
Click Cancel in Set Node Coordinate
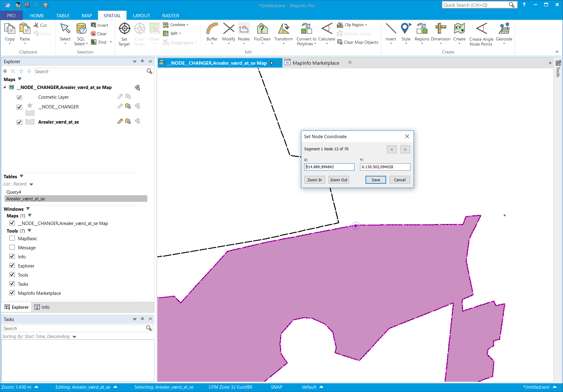click(400, 180)
